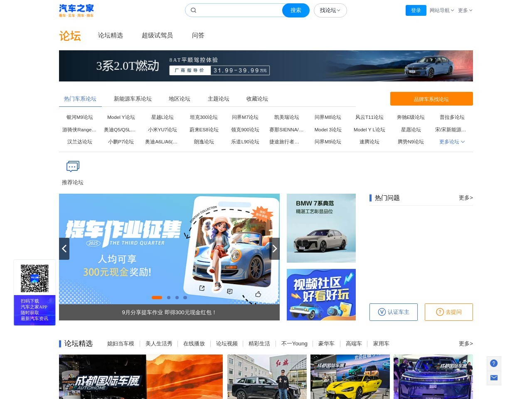Open 领克900论坛 link
The width and height of the screenshot is (532, 399).
click(245, 130)
